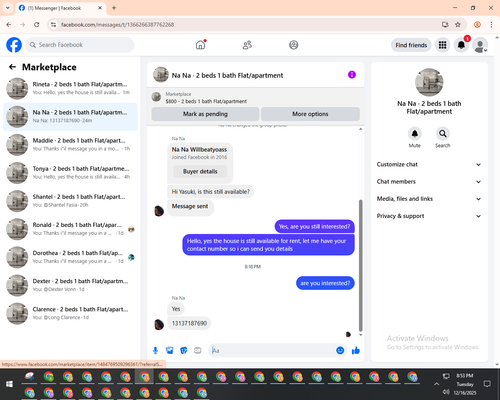The image size is (500, 400).
Task: Click the Search magnifier in chat info panel
Action: [443, 134]
